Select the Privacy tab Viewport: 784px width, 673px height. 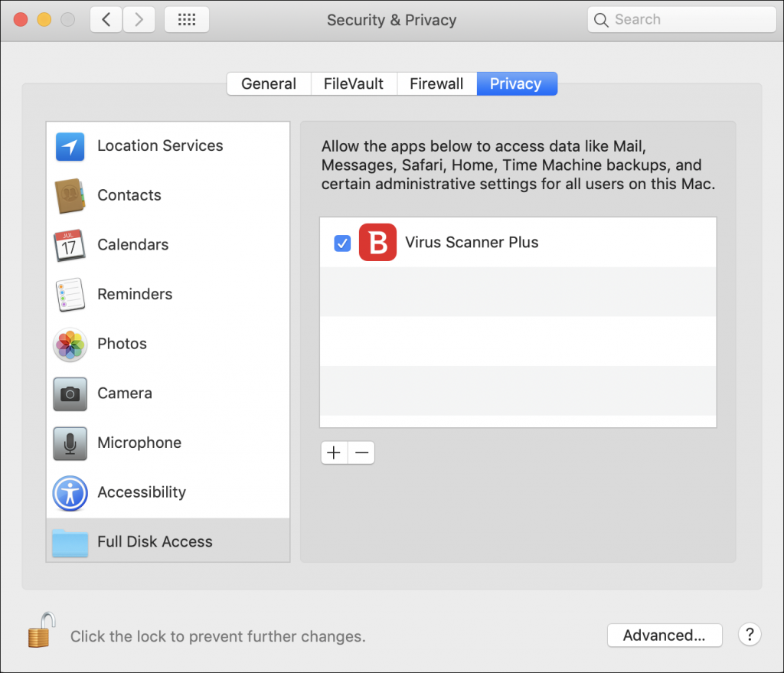517,83
